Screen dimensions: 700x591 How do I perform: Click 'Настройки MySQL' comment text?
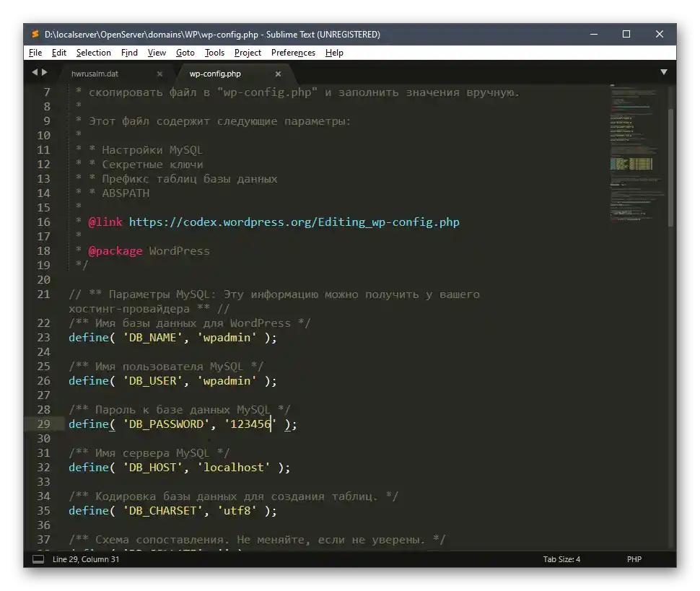(152, 150)
